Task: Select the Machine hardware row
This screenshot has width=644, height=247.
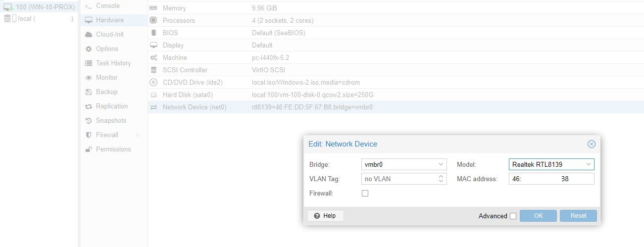Action: (396, 57)
